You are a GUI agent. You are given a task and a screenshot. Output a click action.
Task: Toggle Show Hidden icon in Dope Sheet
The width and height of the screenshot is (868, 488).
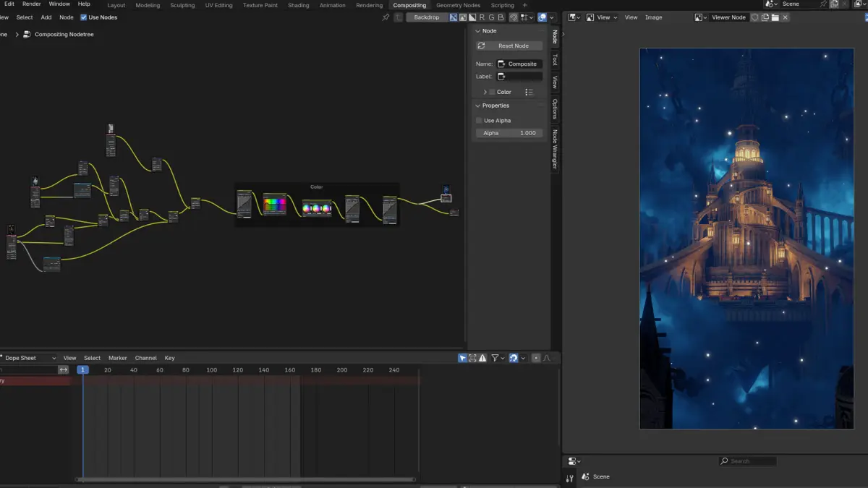click(x=472, y=358)
